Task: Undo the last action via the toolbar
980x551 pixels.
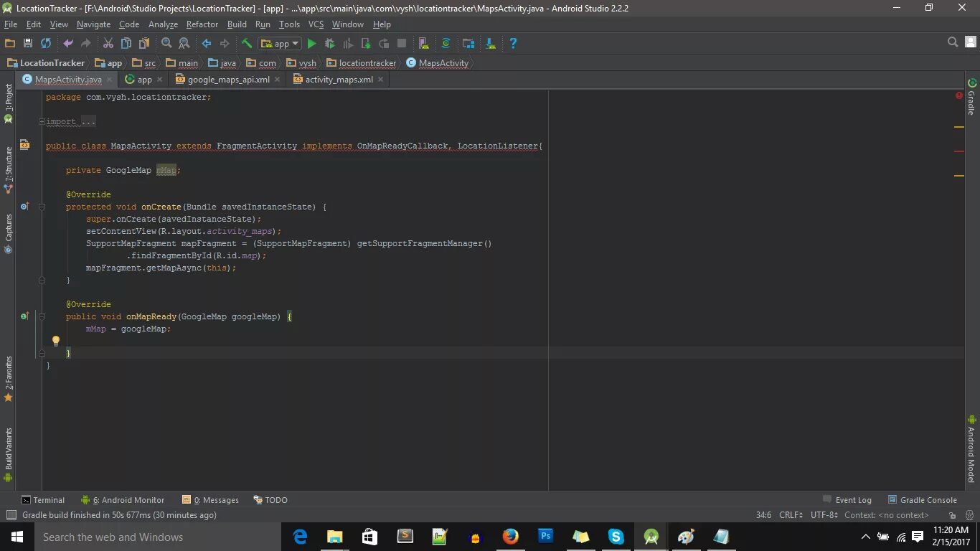Action: [68, 43]
